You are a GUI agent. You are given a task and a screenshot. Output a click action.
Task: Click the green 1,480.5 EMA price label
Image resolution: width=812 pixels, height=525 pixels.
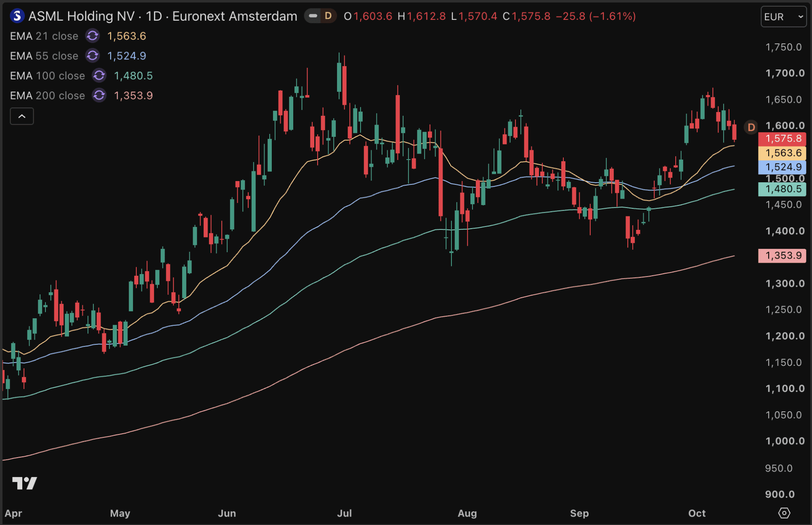(x=782, y=189)
